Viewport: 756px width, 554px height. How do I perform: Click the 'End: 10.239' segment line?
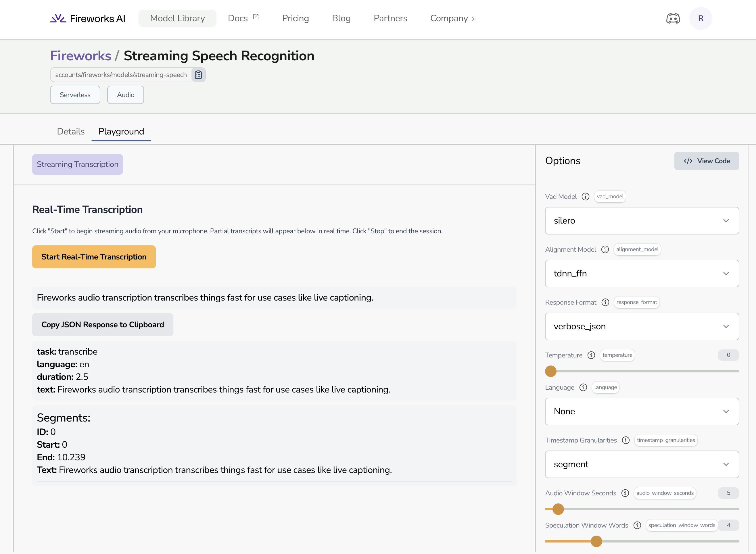[x=61, y=457]
